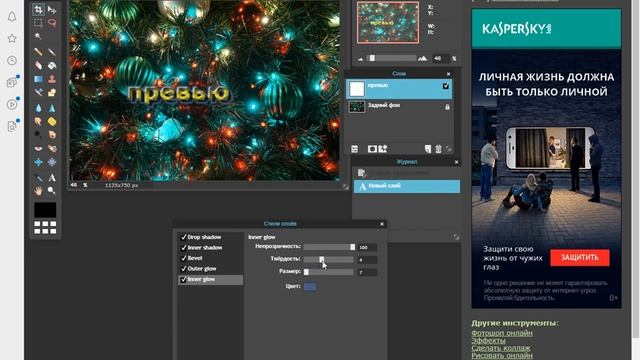This screenshot has height=360, width=640.
Task: Toggle visibility checkbox of 'превью' layer
Action: [446, 86]
